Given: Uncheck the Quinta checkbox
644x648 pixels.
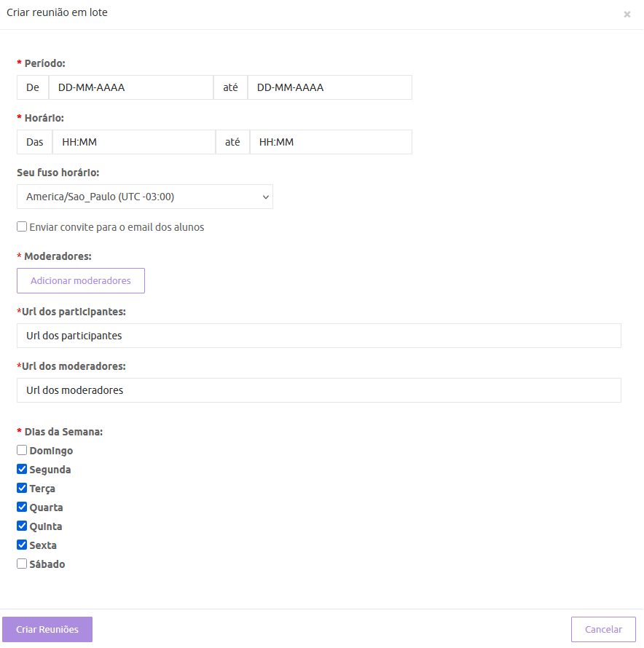Looking at the screenshot, I should tap(22, 526).
